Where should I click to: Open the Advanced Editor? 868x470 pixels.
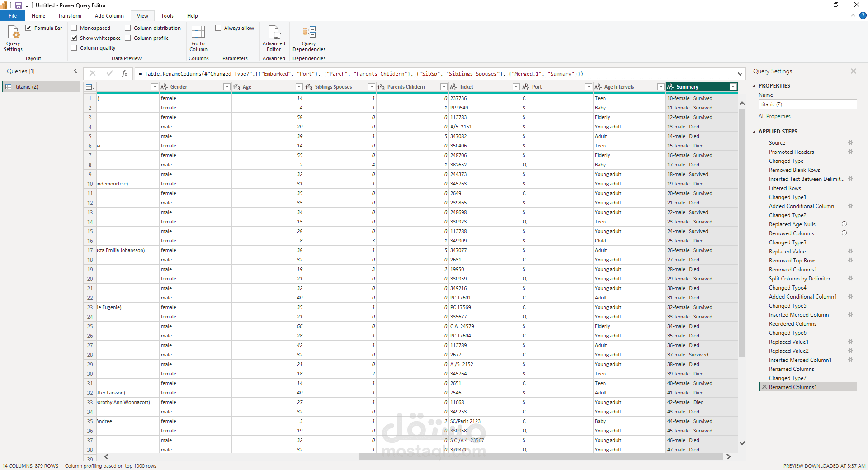(274, 38)
